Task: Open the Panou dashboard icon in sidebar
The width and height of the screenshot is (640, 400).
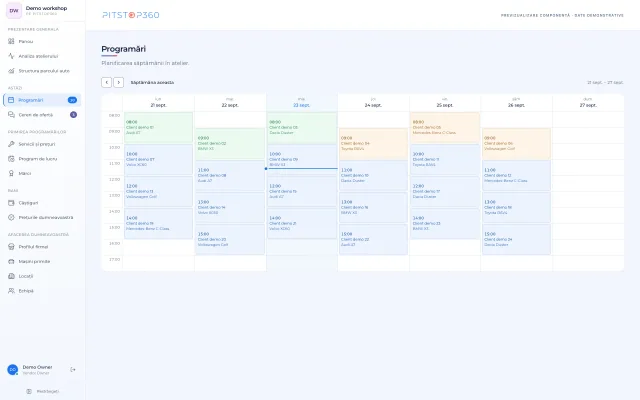Action: (x=11, y=41)
